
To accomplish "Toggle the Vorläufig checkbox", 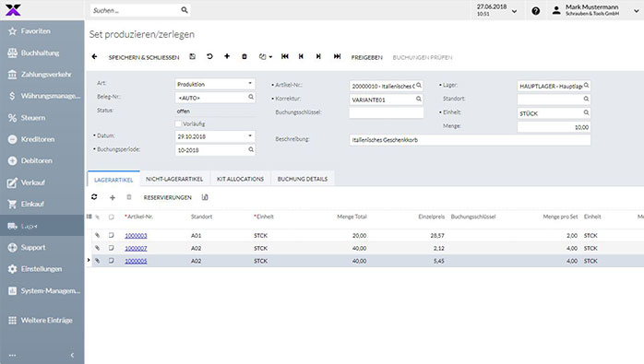I will 178,123.
